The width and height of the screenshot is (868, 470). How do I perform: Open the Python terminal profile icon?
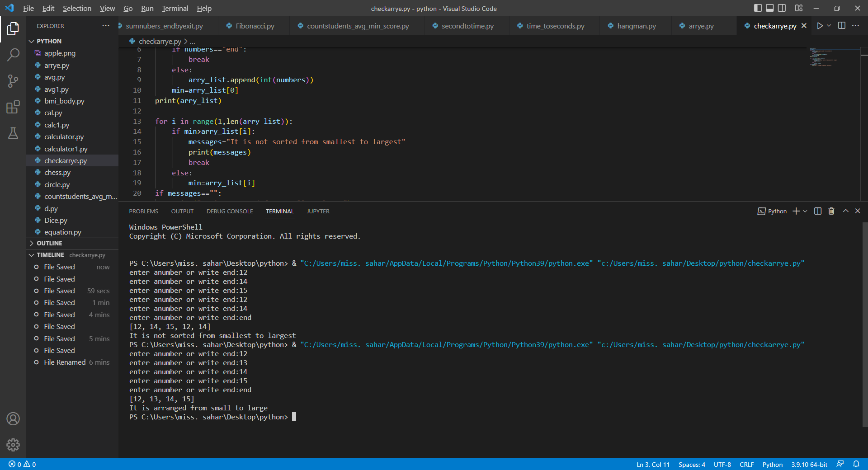772,211
